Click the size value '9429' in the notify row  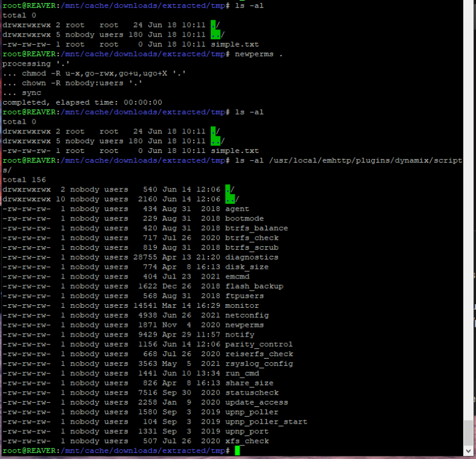148,335
